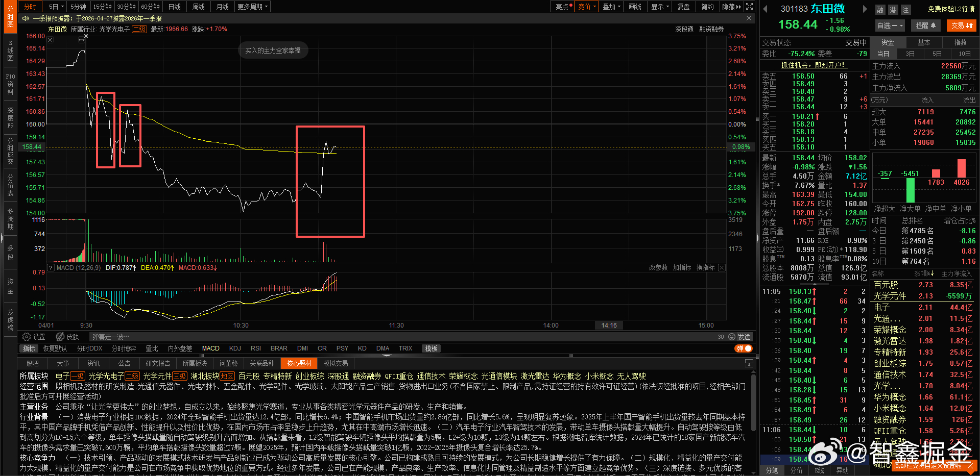Open the 多股 sidebar item
980x476 pixels.
click(10, 253)
